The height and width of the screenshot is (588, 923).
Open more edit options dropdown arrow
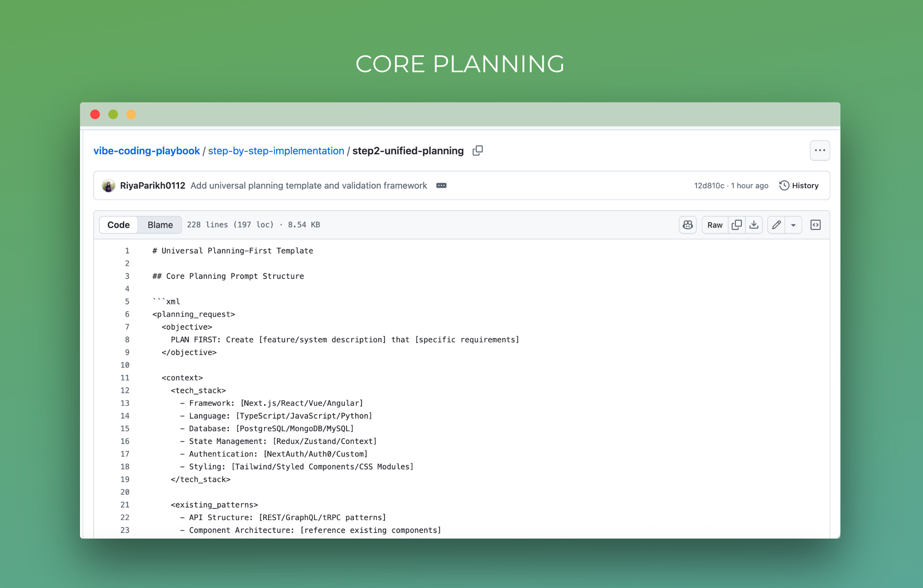793,225
